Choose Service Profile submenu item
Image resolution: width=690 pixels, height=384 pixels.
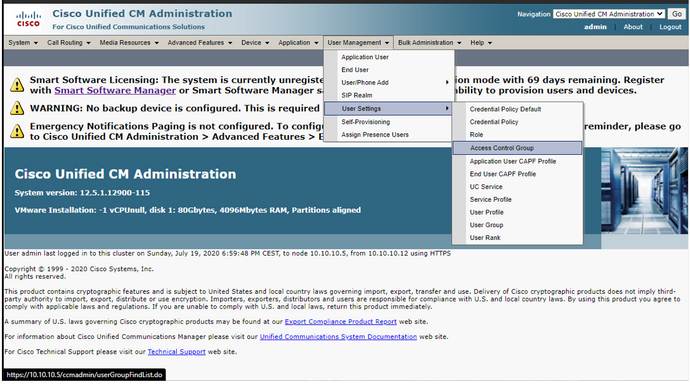point(518,200)
